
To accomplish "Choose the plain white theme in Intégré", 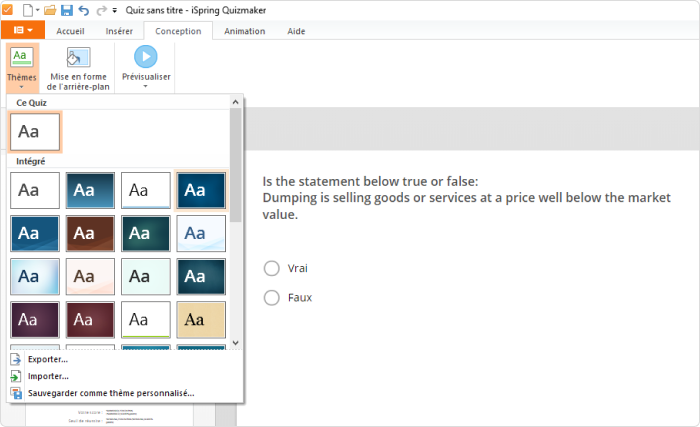I will 35,190.
